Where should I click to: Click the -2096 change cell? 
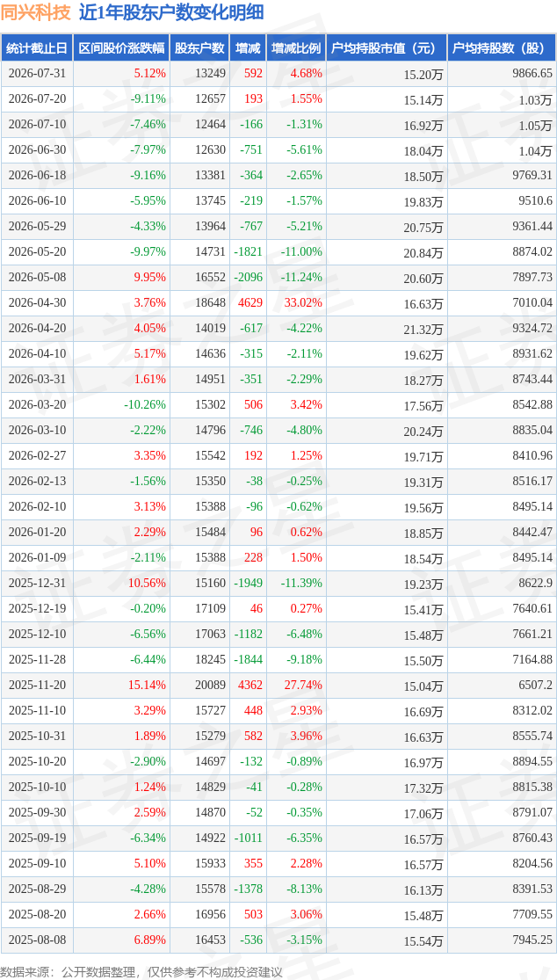click(x=248, y=278)
